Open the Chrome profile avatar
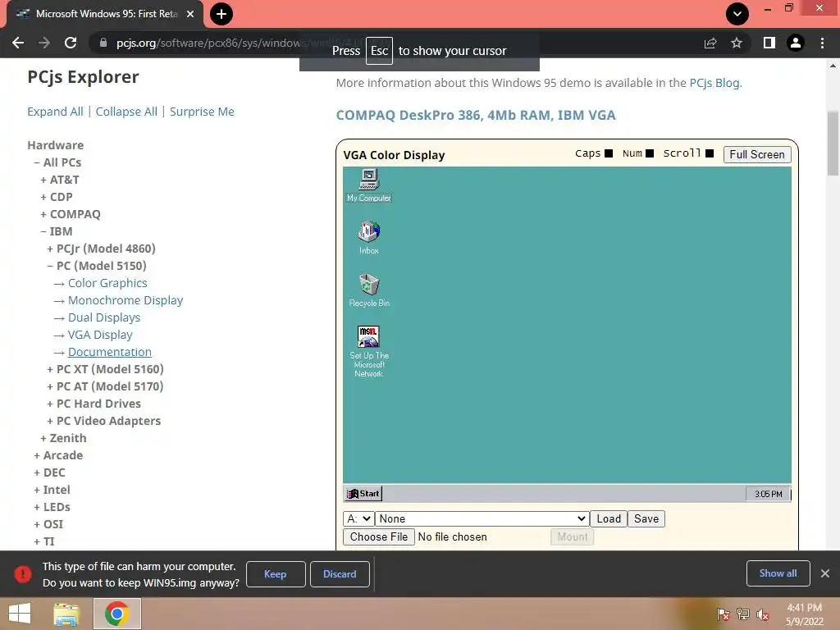This screenshot has width=840, height=630. (x=796, y=43)
